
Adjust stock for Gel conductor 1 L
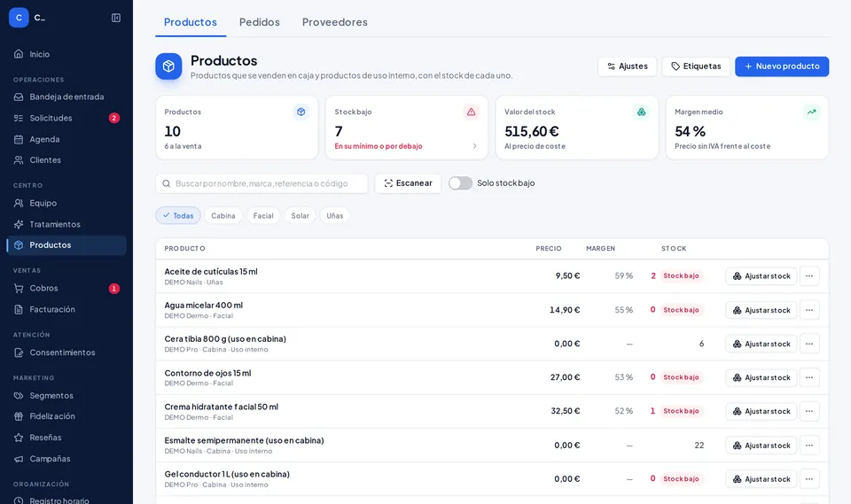point(761,479)
